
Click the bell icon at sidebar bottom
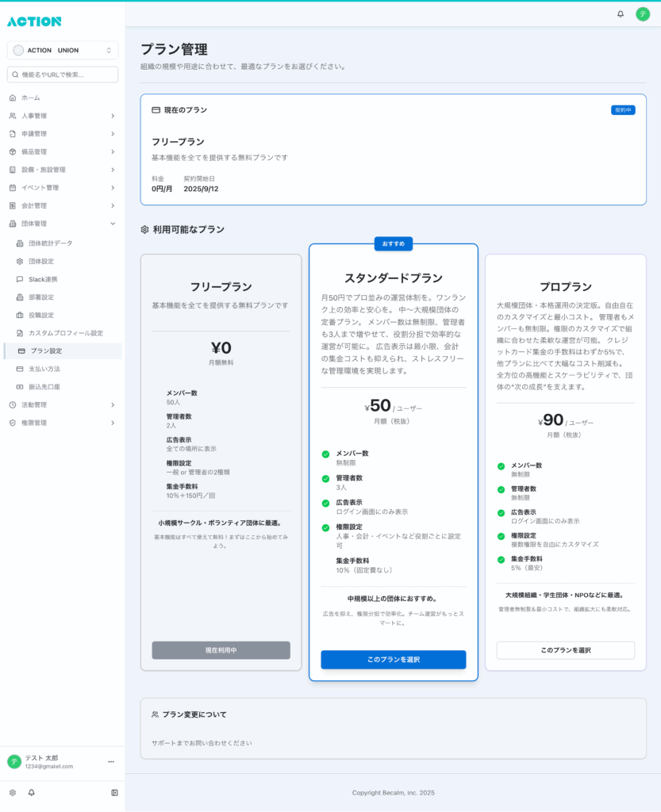32,792
